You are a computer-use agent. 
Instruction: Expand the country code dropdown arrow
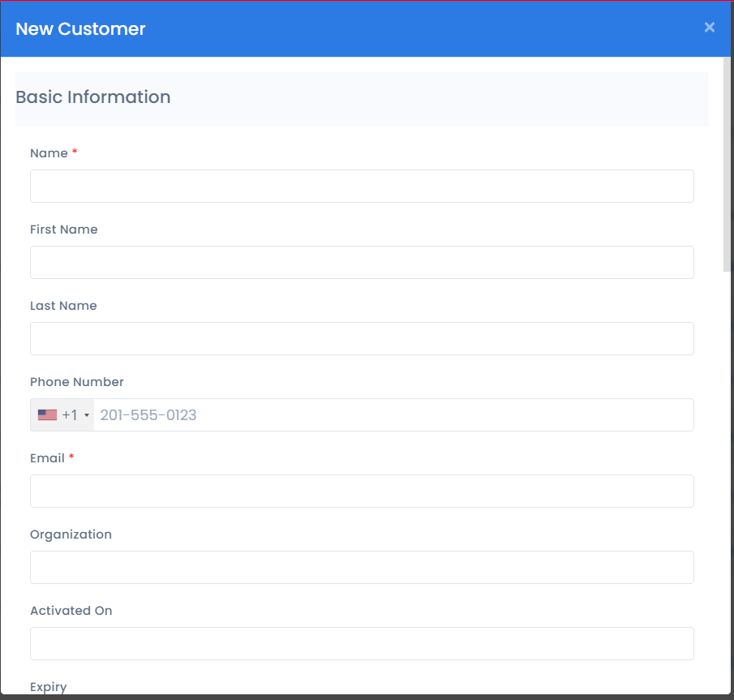pos(87,415)
